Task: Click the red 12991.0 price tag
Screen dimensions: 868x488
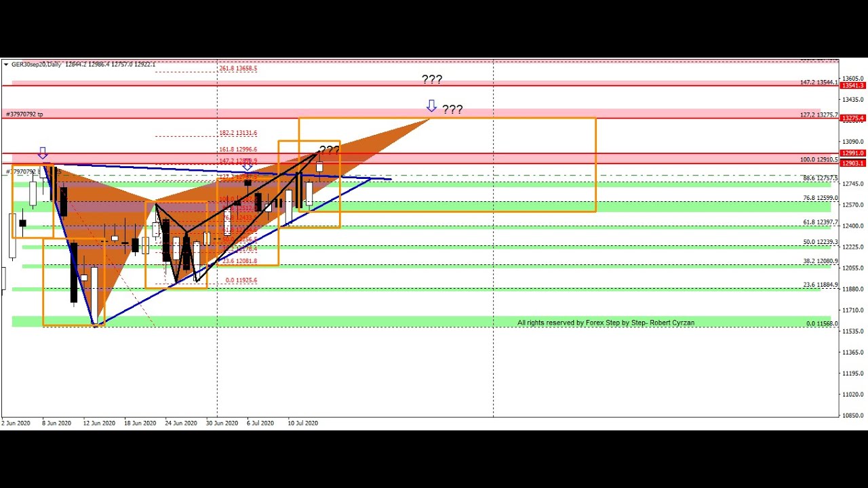Action: coord(853,153)
